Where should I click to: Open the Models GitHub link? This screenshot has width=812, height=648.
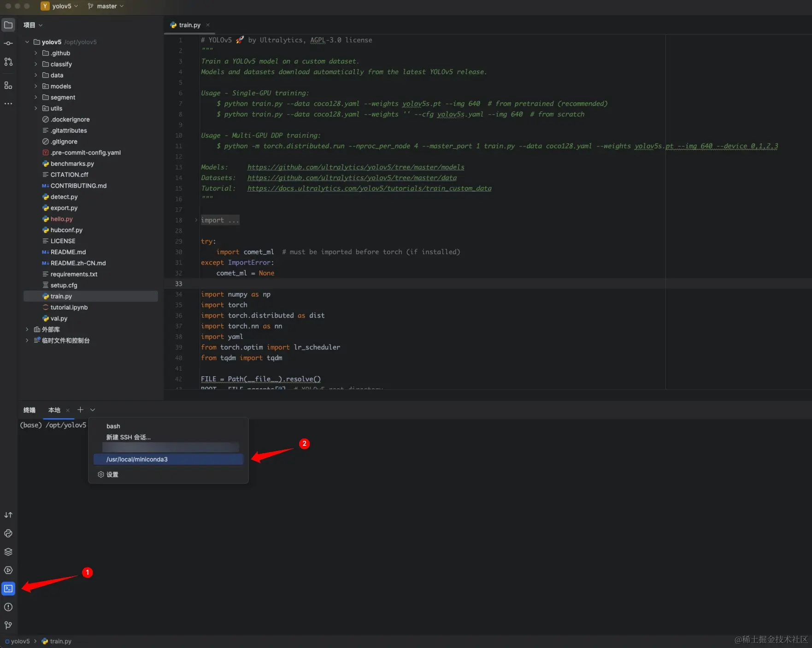coord(356,167)
